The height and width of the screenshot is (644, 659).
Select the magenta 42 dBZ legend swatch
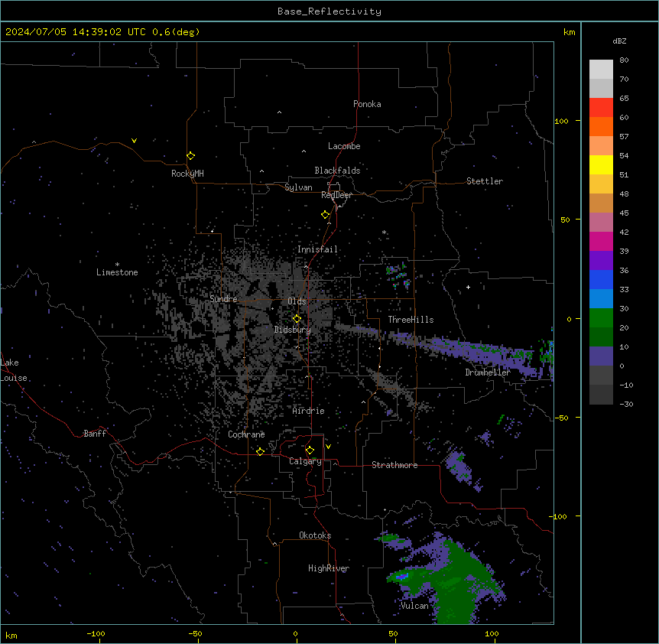(x=601, y=241)
